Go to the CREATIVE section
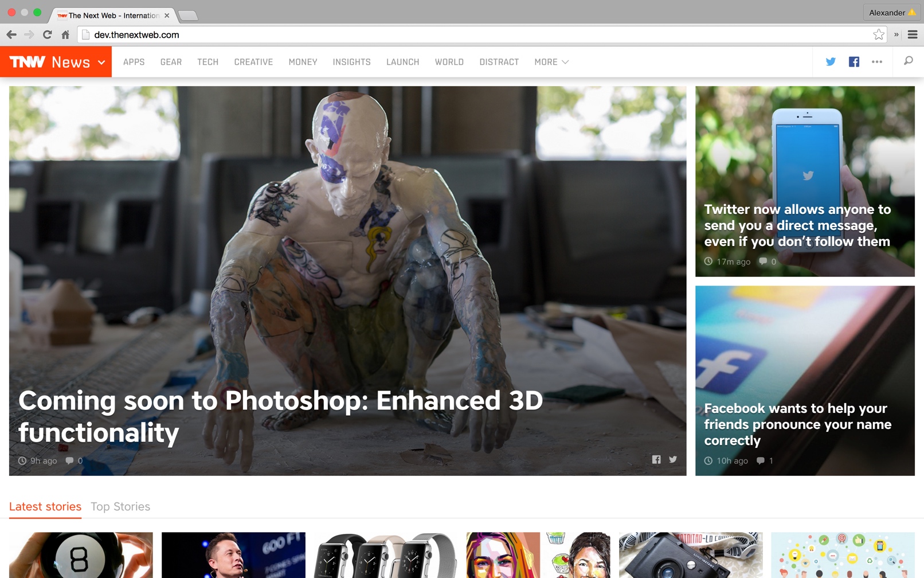Viewport: 924px width, 578px height. (x=253, y=62)
